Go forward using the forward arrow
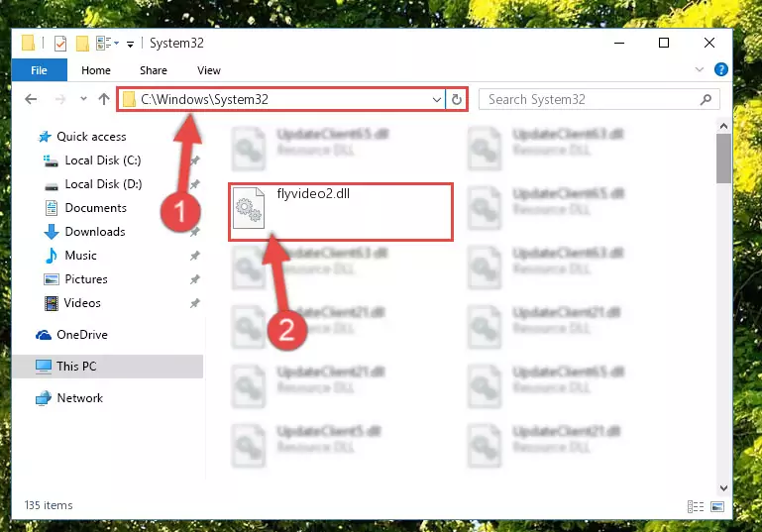This screenshot has height=532, width=762. tap(60, 100)
